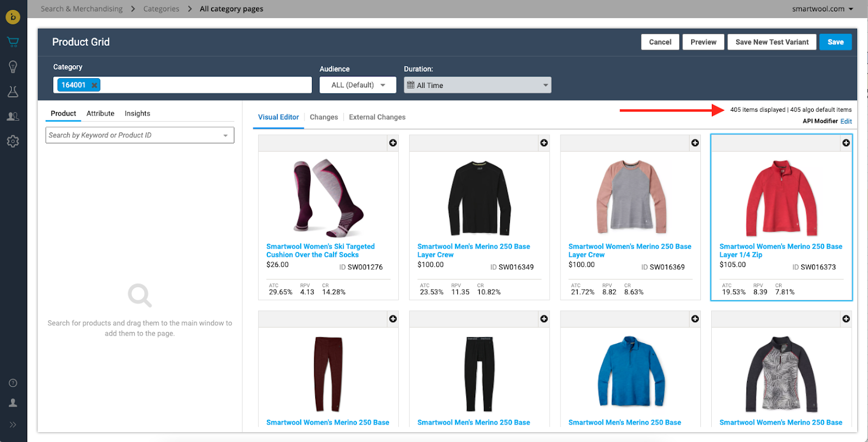Switch to the Attribute tab
868x442 pixels.
tap(100, 113)
